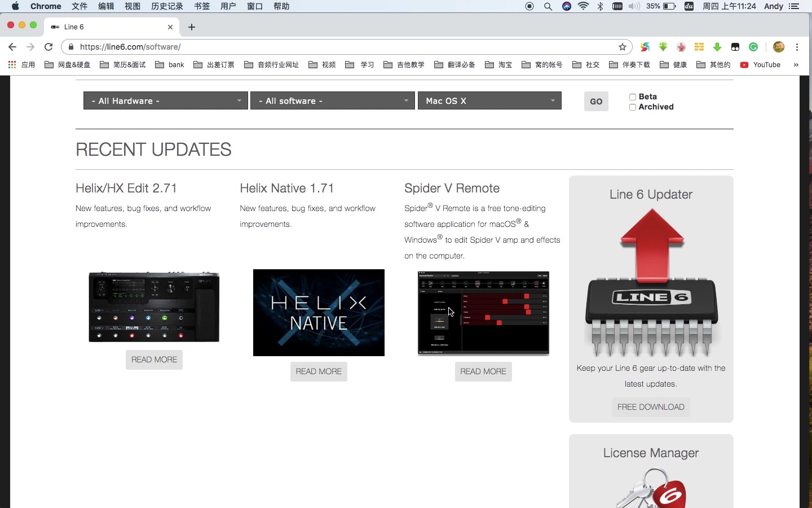Expand the All software dropdown
This screenshot has width=812, height=508.
332,100
